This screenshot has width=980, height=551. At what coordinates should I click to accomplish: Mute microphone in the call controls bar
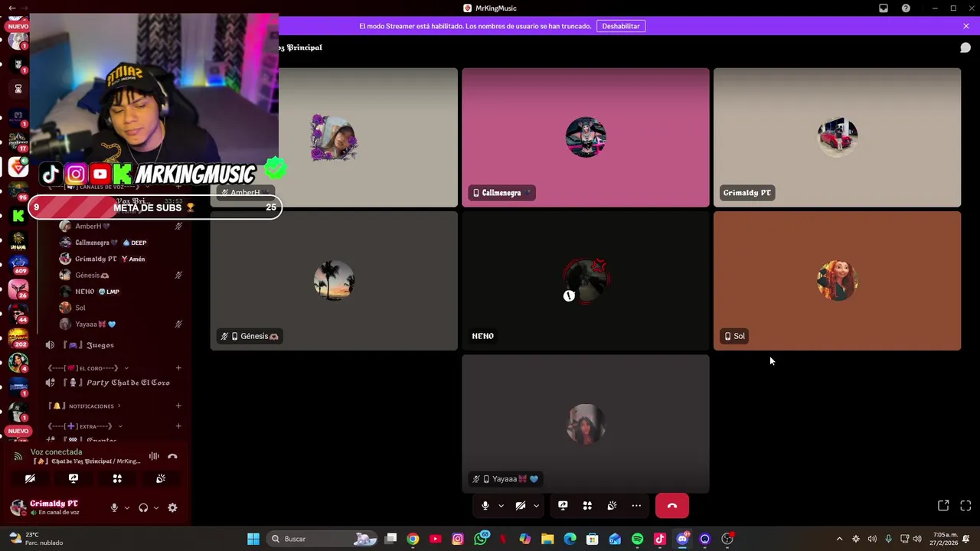[485, 506]
